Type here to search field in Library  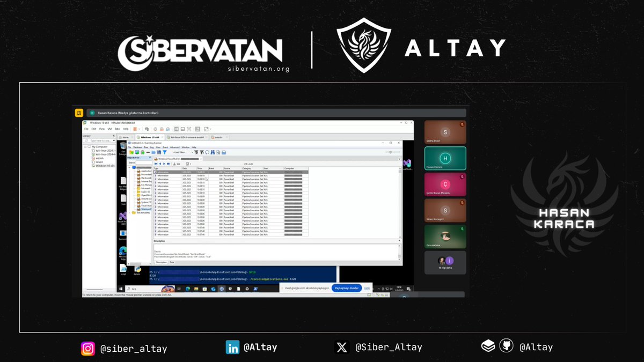click(99, 141)
